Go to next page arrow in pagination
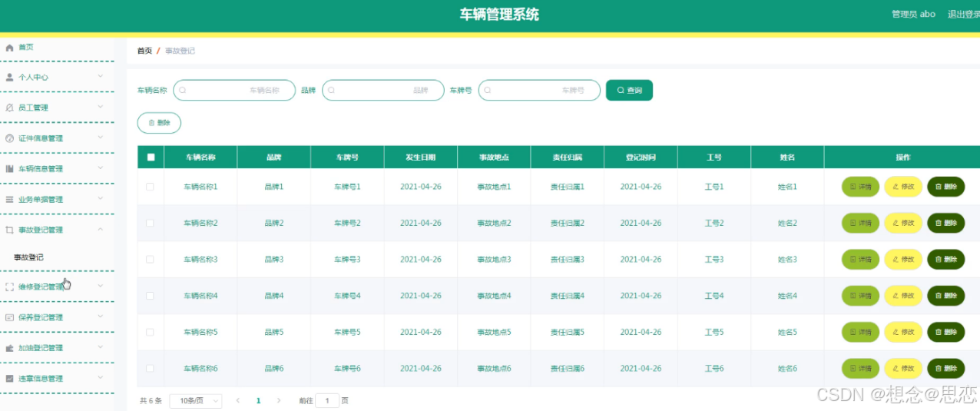The height and width of the screenshot is (411, 980). [x=278, y=401]
